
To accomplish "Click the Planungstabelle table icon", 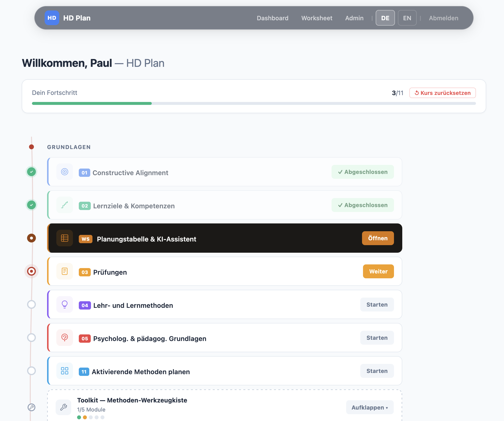I will pyautogui.click(x=65, y=238).
